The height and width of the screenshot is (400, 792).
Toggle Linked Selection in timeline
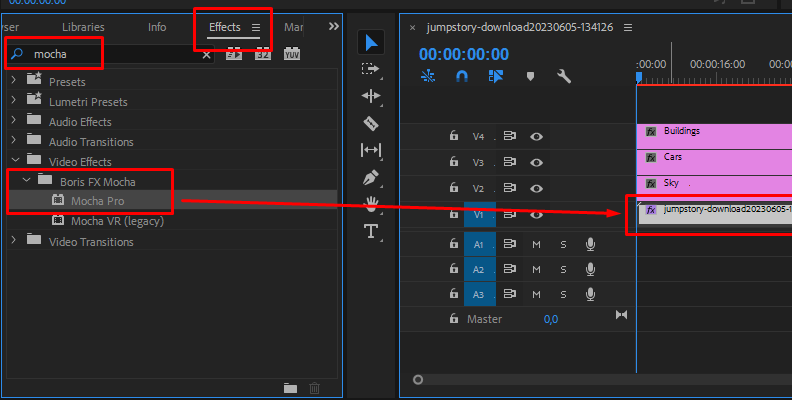coord(496,76)
